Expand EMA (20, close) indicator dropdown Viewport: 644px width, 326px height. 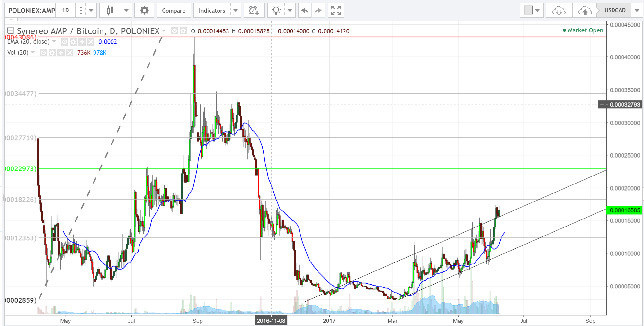pos(54,42)
